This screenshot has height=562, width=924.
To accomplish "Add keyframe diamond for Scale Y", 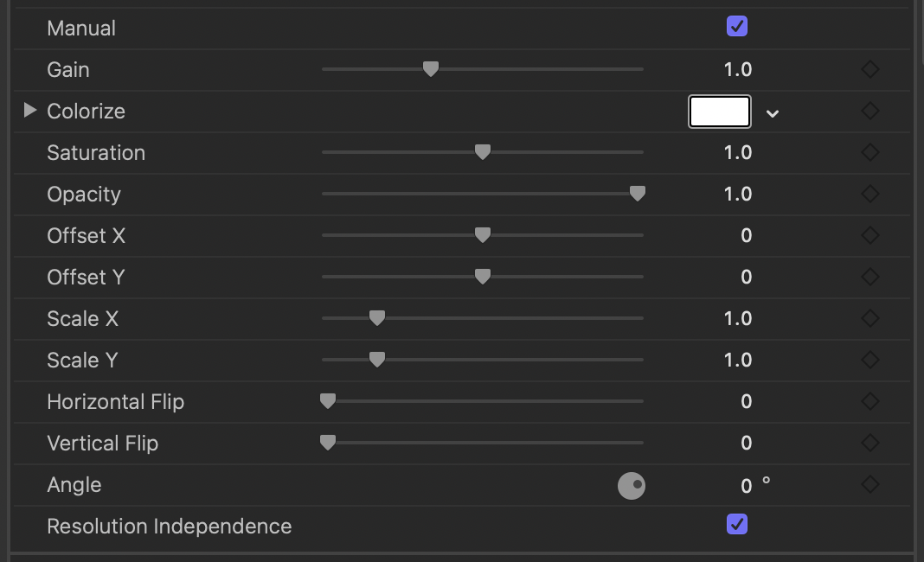I will point(869,360).
